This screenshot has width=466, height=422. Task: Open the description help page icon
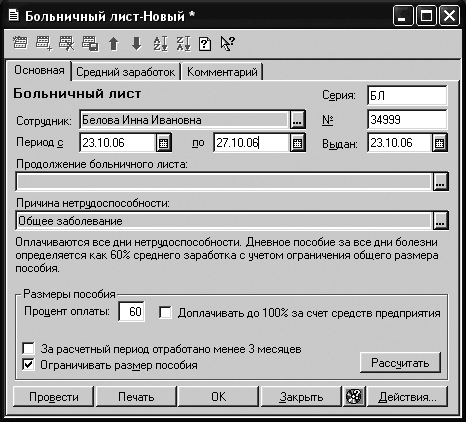click(x=205, y=44)
